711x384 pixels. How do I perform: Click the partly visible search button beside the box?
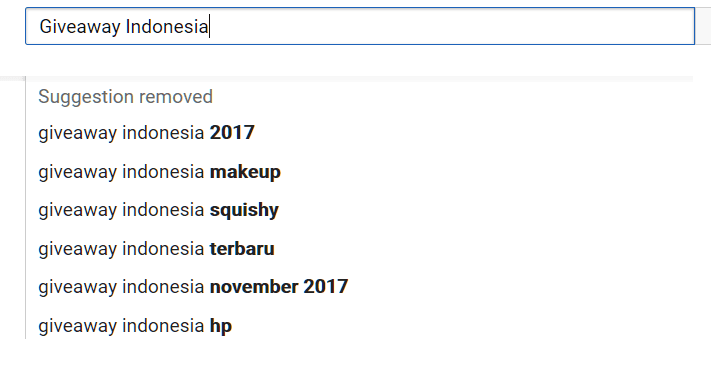703,26
